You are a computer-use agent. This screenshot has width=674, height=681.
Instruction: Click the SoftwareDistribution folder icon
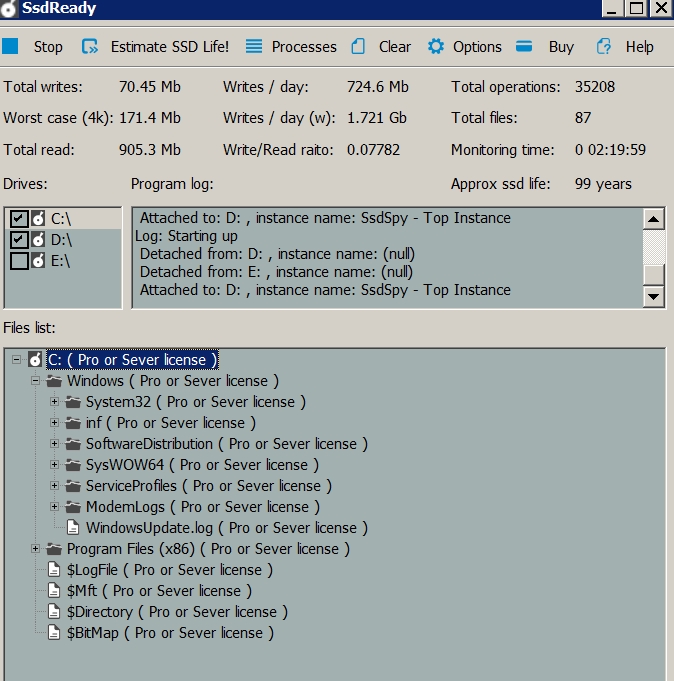pos(73,444)
